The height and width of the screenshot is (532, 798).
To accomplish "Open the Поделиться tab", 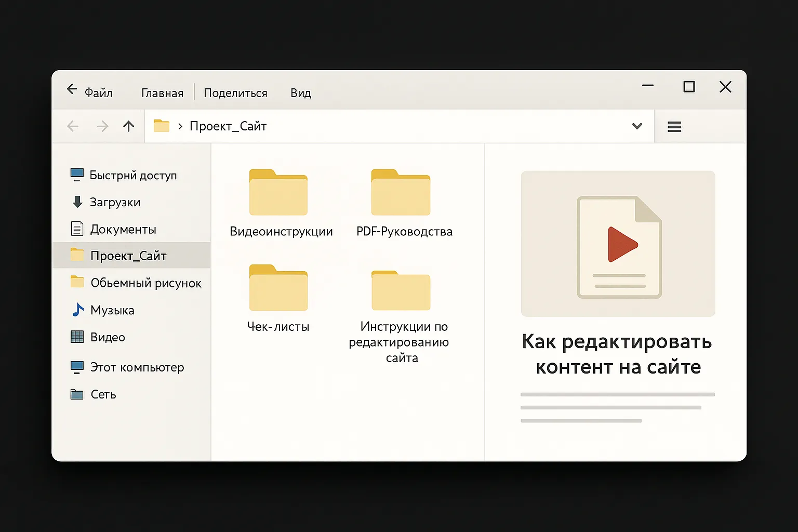I will (x=235, y=93).
